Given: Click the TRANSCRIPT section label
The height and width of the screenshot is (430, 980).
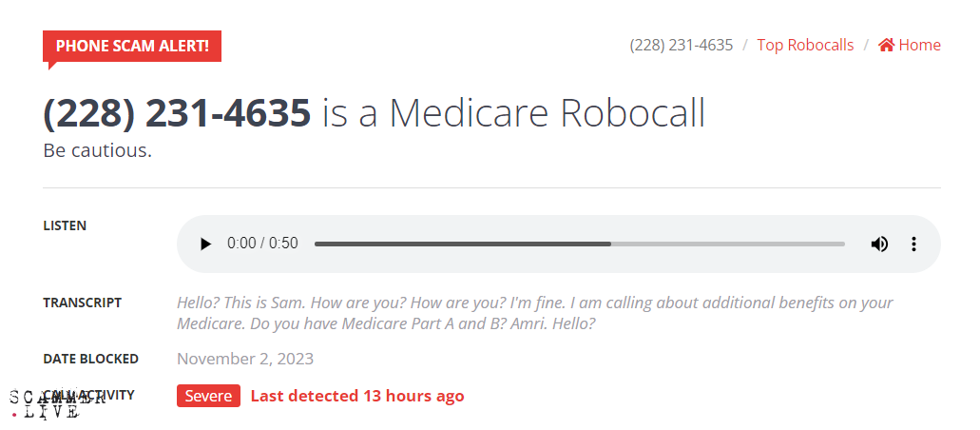Looking at the screenshot, I should pyautogui.click(x=82, y=303).
